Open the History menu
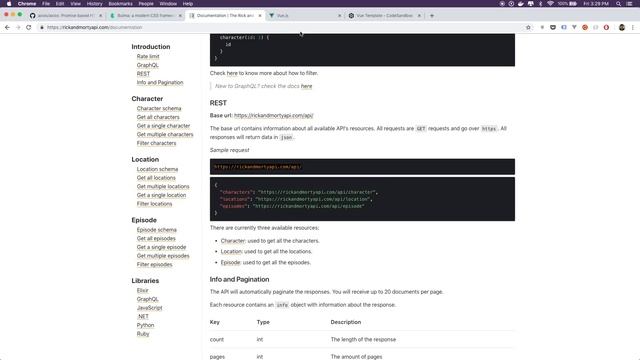This screenshot has width=640, height=360. [94, 4]
